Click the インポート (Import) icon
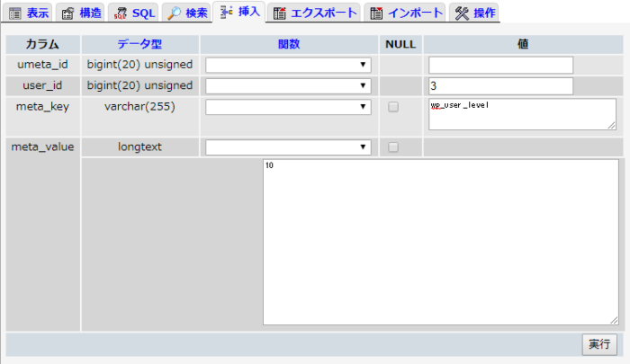Image resolution: width=630 pixels, height=364 pixels. point(376,13)
